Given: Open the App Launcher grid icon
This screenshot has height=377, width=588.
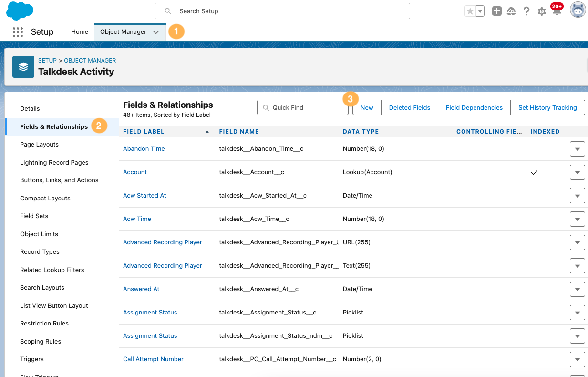Looking at the screenshot, I should pyautogui.click(x=18, y=32).
